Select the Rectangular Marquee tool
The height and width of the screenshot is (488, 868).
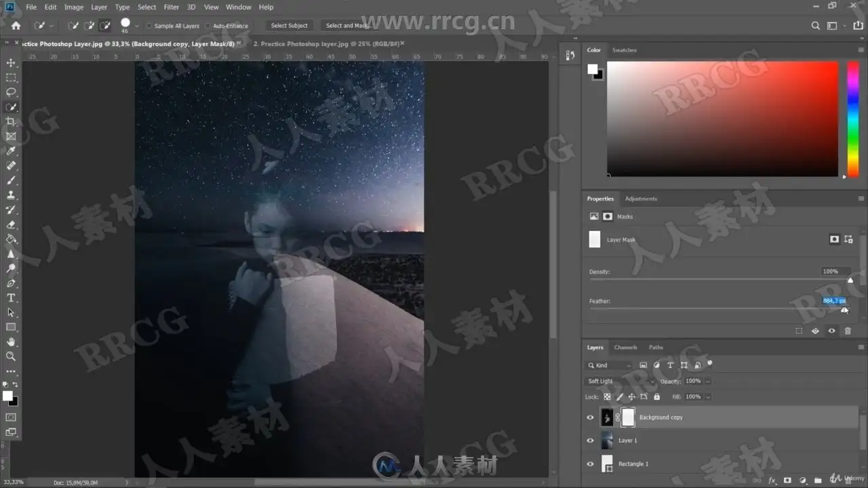tap(11, 77)
